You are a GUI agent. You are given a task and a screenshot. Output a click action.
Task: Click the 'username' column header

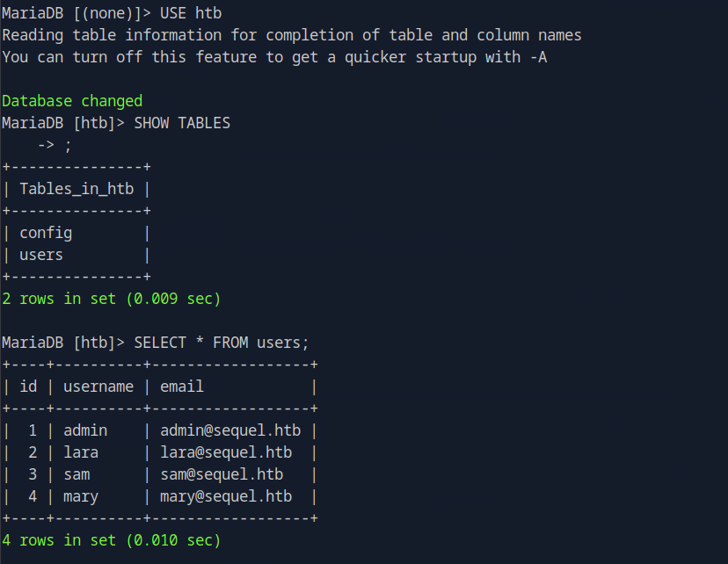(x=98, y=387)
